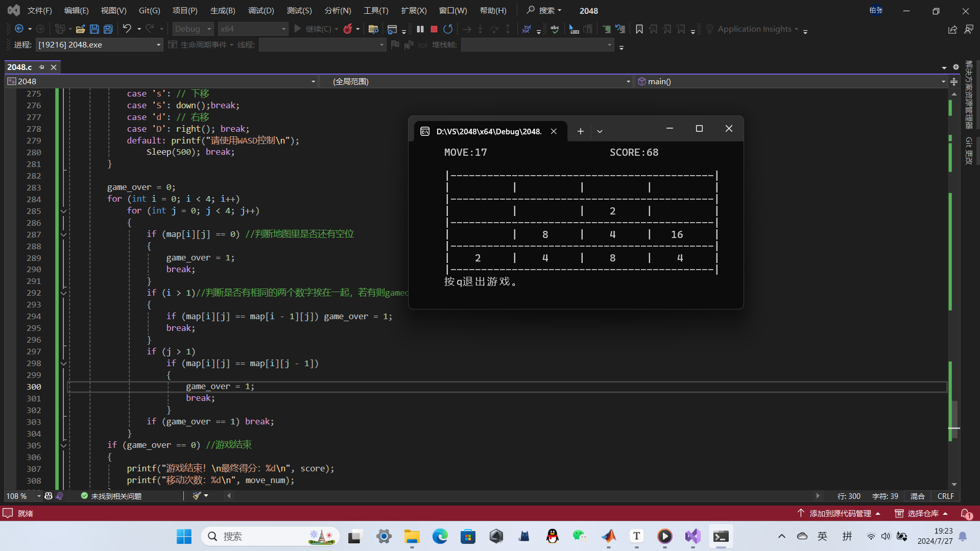Close the 2048.c editor tab
The height and width of the screenshot is (551, 980).
pyautogui.click(x=54, y=67)
